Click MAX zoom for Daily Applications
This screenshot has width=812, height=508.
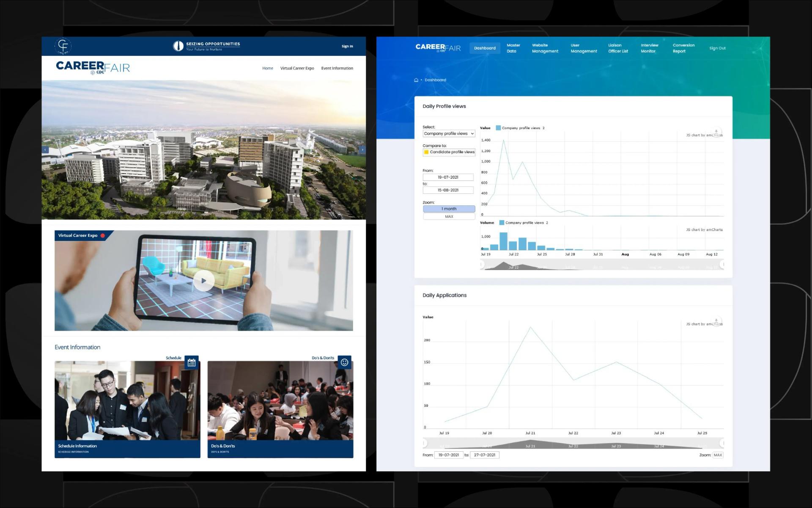point(718,456)
